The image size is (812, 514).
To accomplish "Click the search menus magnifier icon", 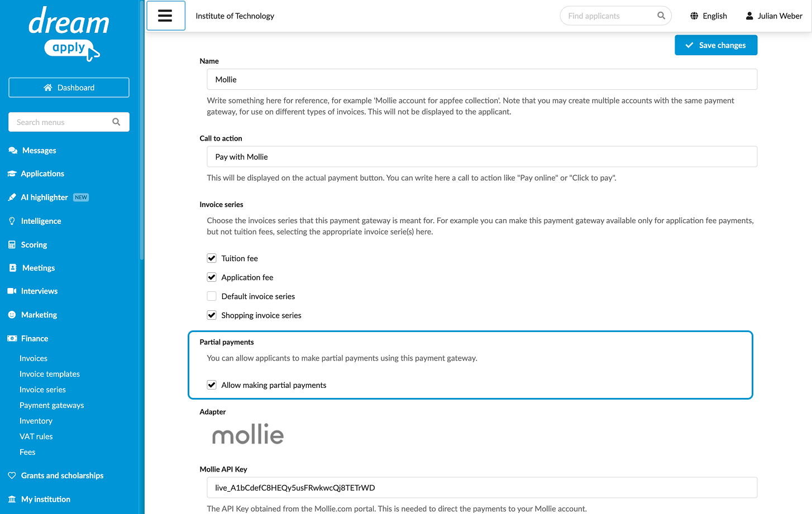I will pos(116,122).
